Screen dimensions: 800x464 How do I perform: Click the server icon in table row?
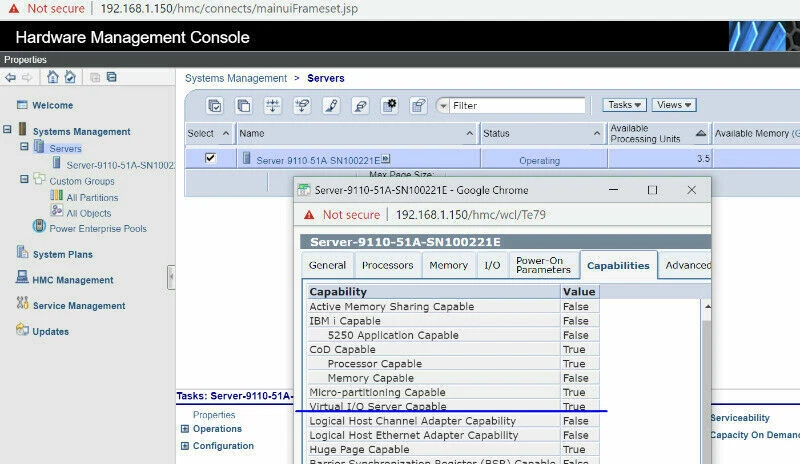click(x=247, y=159)
